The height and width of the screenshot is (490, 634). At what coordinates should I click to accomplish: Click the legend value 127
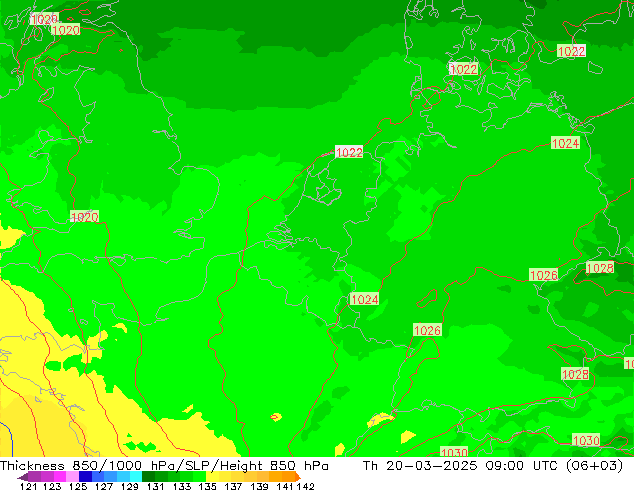[104, 486]
